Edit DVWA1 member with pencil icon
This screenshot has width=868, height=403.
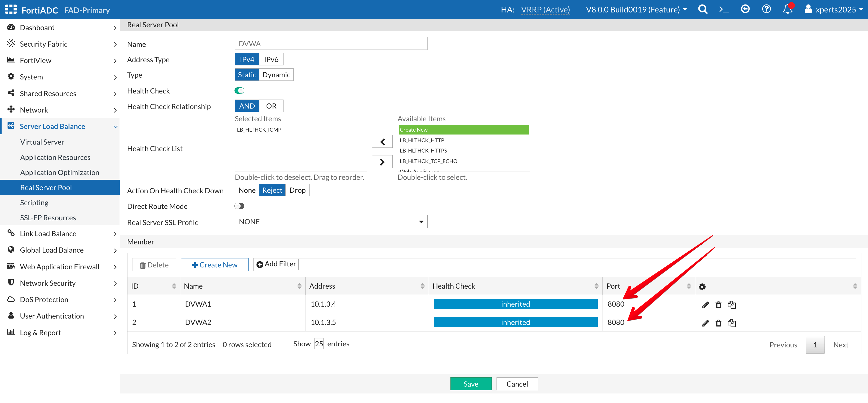click(x=705, y=305)
